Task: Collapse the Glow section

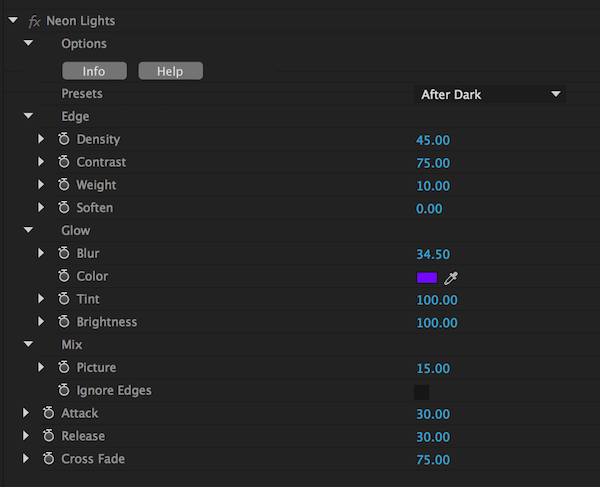Action: pyautogui.click(x=28, y=231)
